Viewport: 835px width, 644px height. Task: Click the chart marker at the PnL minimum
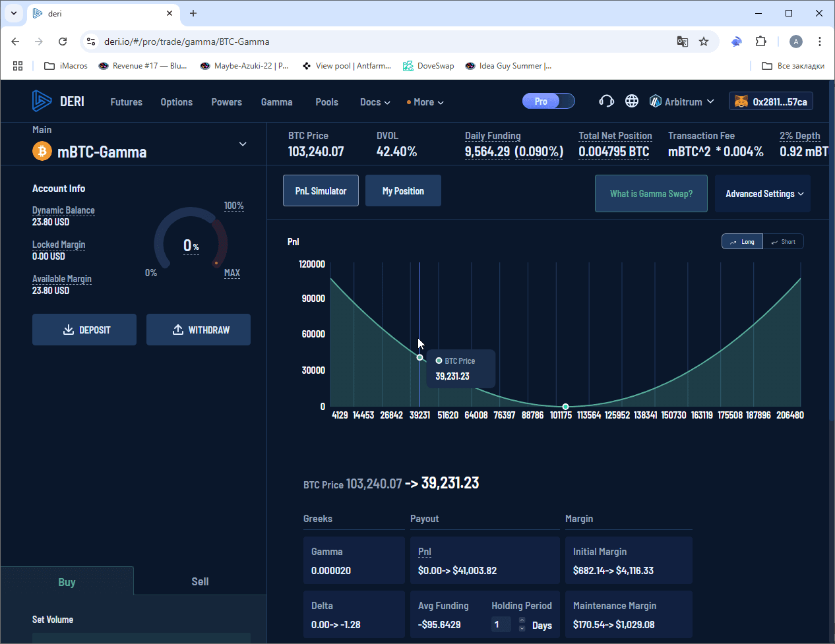565,407
